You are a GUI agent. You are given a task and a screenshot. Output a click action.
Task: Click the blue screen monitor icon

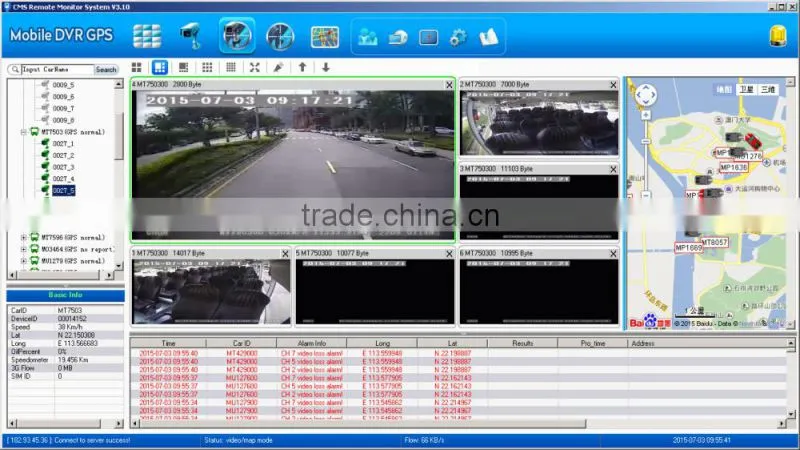tap(428, 37)
